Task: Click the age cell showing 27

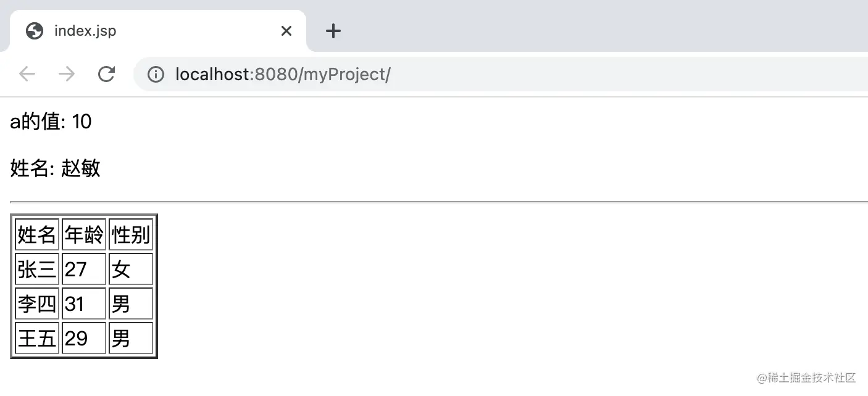Action: pos(84,269)
